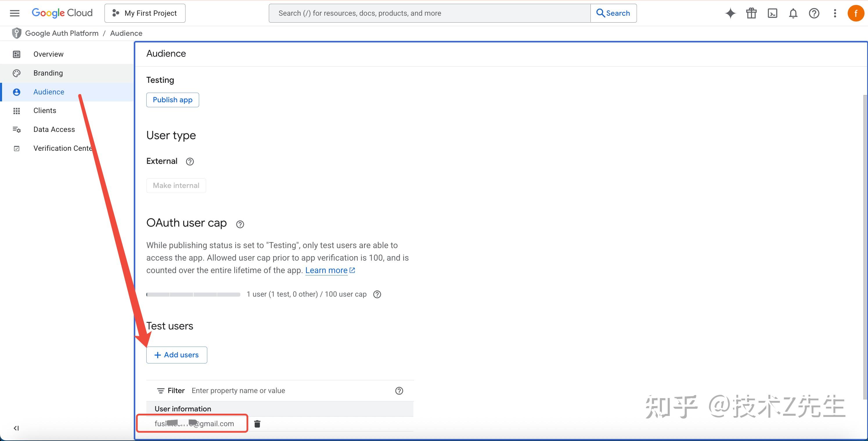The height and width of the screenshot is (441, 868).
Task: Open the Learn more link
Action: (x=327, y=270)
